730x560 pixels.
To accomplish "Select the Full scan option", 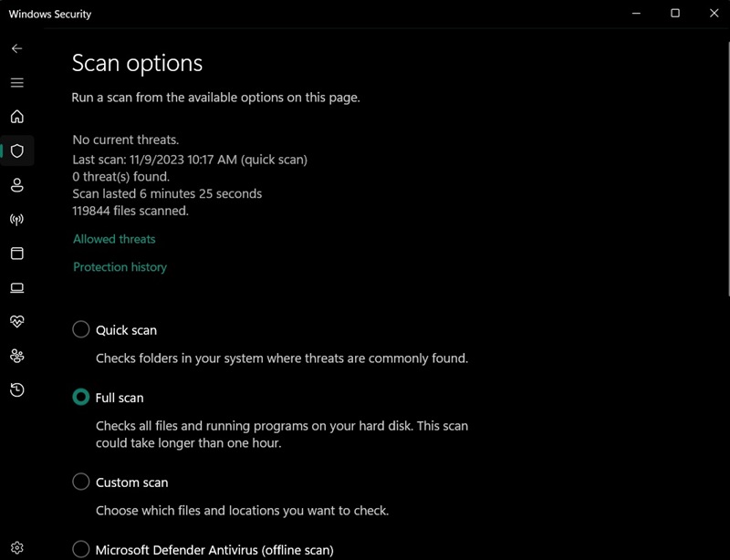I will click(80, 398).
